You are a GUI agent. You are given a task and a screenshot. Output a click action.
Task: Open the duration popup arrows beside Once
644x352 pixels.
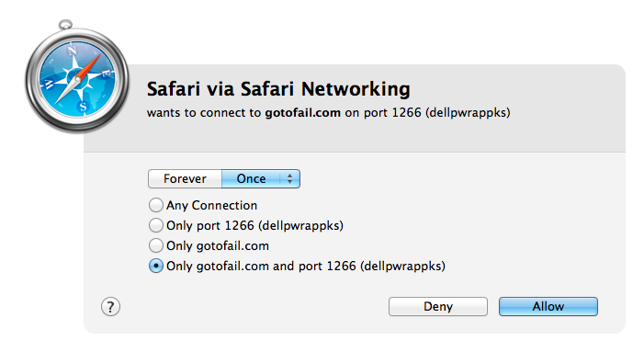click(290, 178)
